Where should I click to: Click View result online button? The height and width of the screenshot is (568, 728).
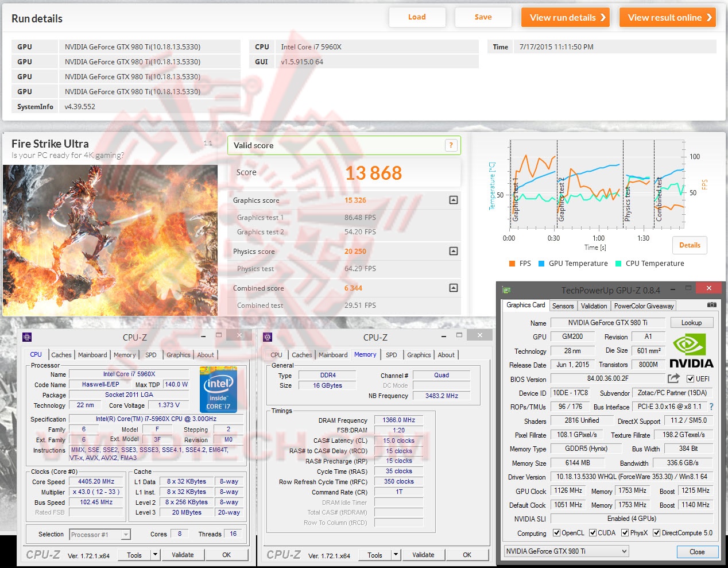click(667, 17)
